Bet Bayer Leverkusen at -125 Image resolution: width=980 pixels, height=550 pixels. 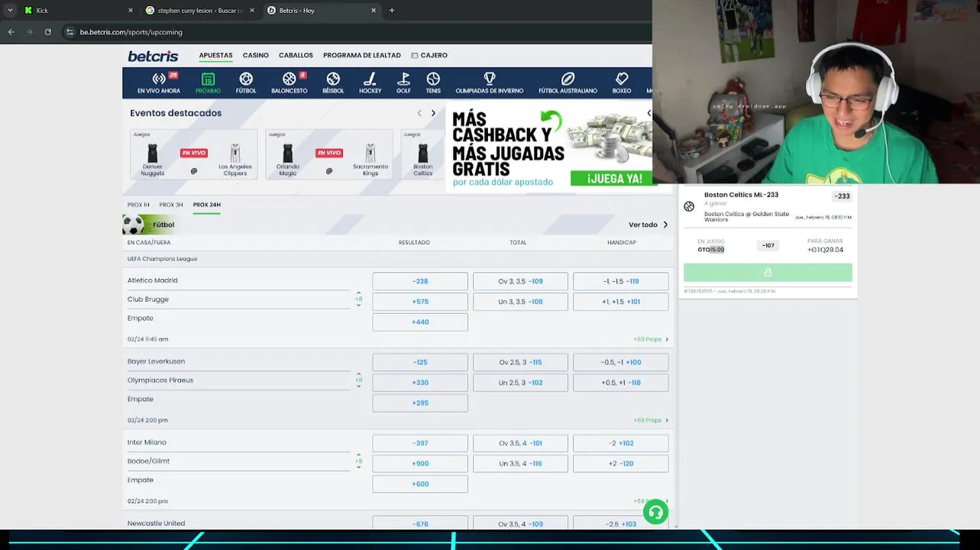pos(420,362)
